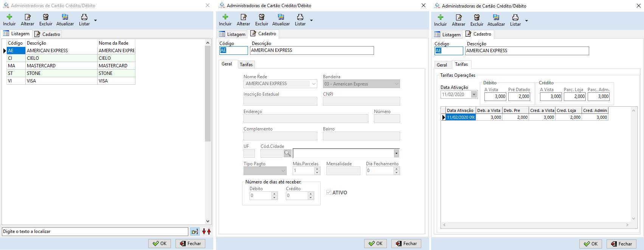This screenshot has width=644, height=250.
Task: Click the Descrição field in the Geral window
Action: [312, 50]
